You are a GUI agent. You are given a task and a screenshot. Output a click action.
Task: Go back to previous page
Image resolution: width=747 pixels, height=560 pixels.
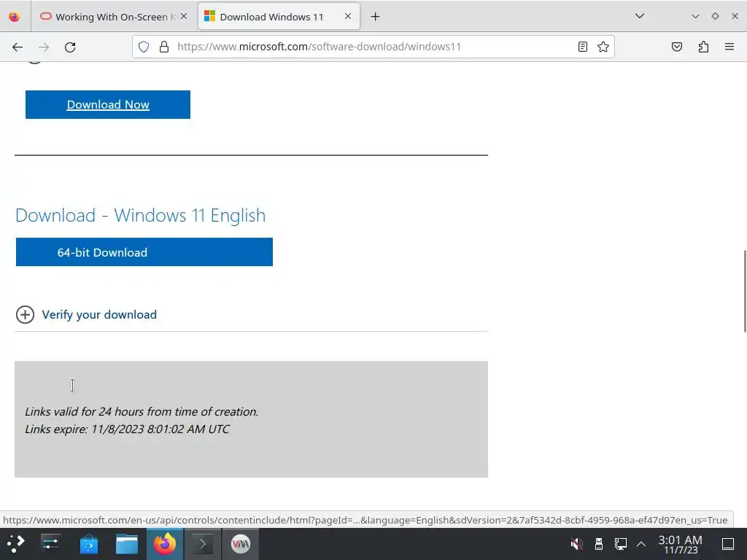pos(18,47)
